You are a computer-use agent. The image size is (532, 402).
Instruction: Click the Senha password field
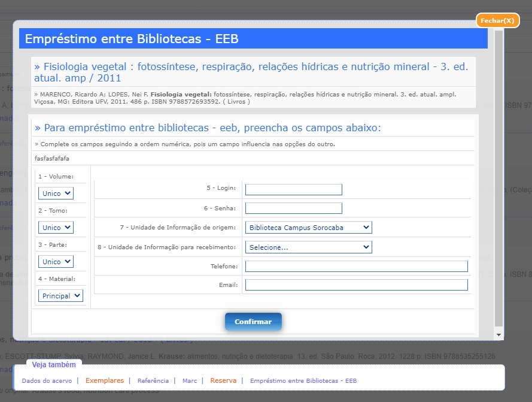[x=293, y=208]
